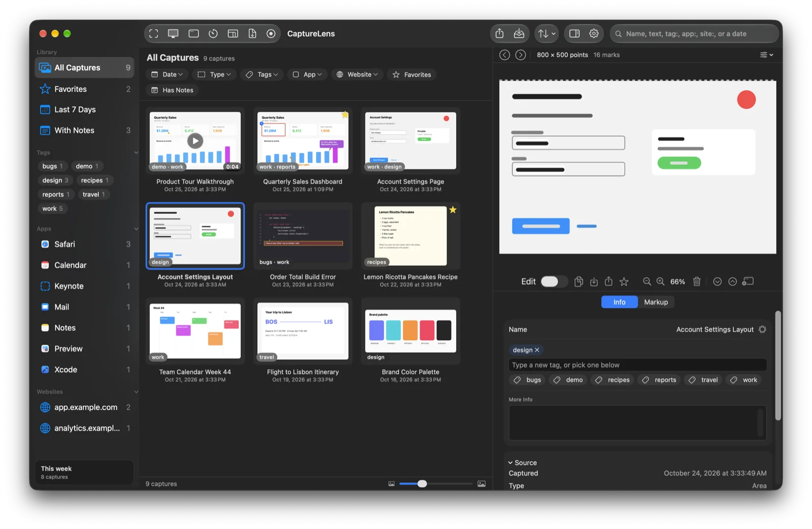Select the Lemon Ricotta Pancakes Recipe thumbnail
This screenshot has width=812, height=529.
tap(411, 236)
